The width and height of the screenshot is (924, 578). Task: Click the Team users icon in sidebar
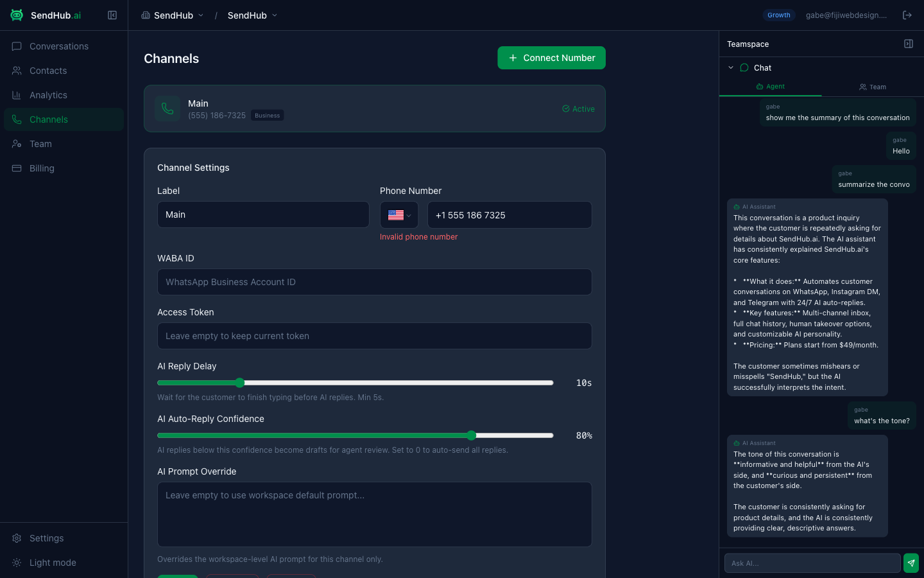[17, 144]
